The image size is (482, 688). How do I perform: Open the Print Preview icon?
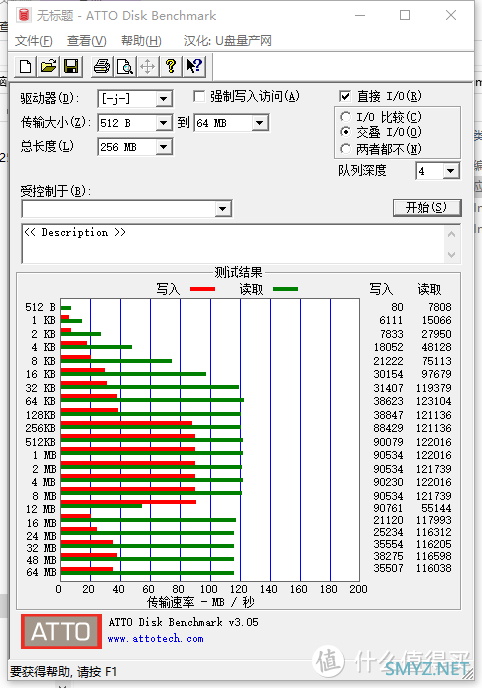(125, 67)
